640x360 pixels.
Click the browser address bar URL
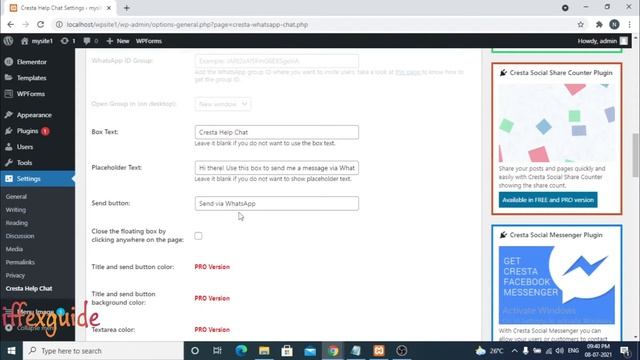[187, 24]
